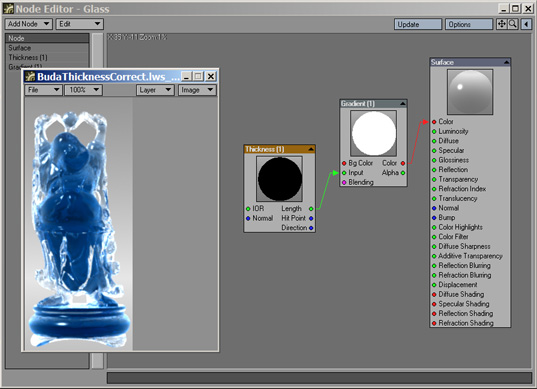Click the pan view icon in toolbar

coord(501,24)
